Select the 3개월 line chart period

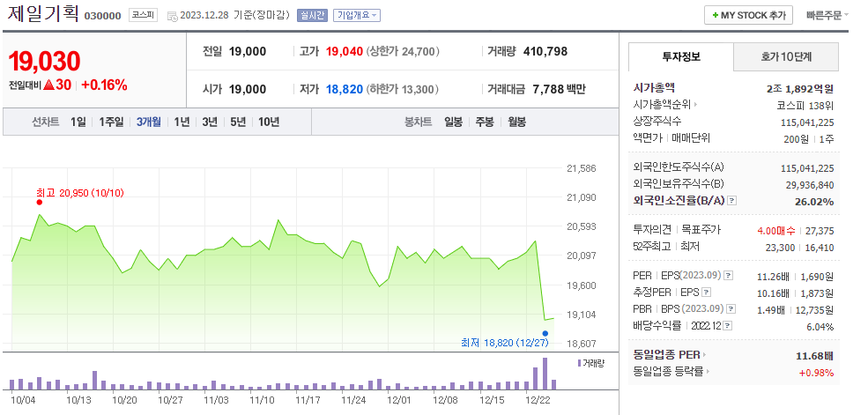(x=148, y=122)
